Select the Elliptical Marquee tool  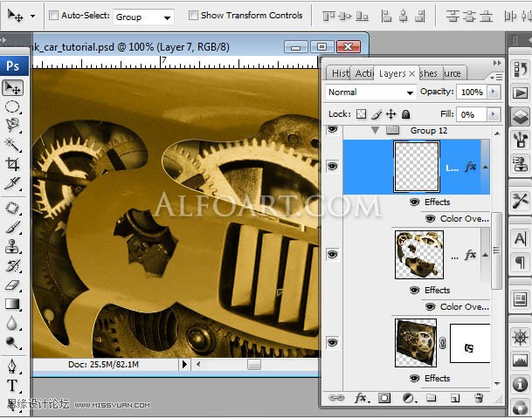(x=13, y=106)
